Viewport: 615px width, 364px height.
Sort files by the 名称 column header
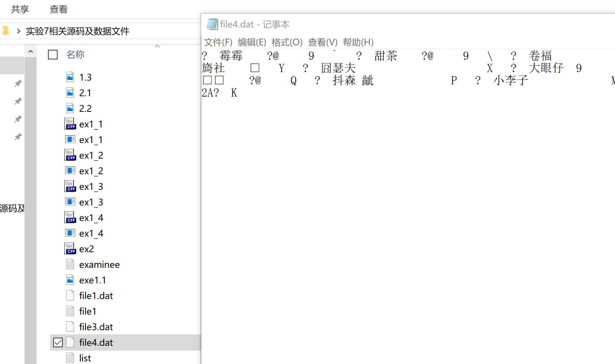pyautogui.click(x=75, y=55)
